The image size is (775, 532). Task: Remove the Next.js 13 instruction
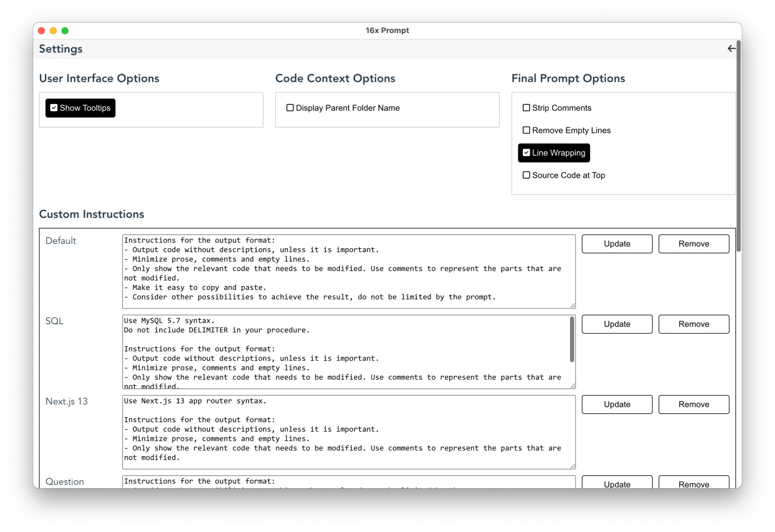pyautogui.click(x=694, y=404)
